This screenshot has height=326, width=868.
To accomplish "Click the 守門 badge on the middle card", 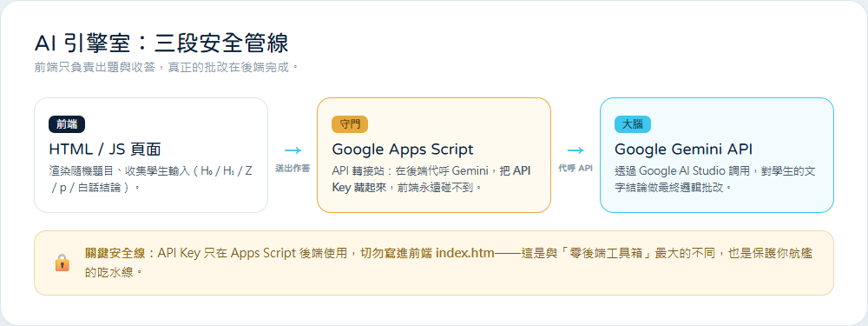I will [350, 124].
